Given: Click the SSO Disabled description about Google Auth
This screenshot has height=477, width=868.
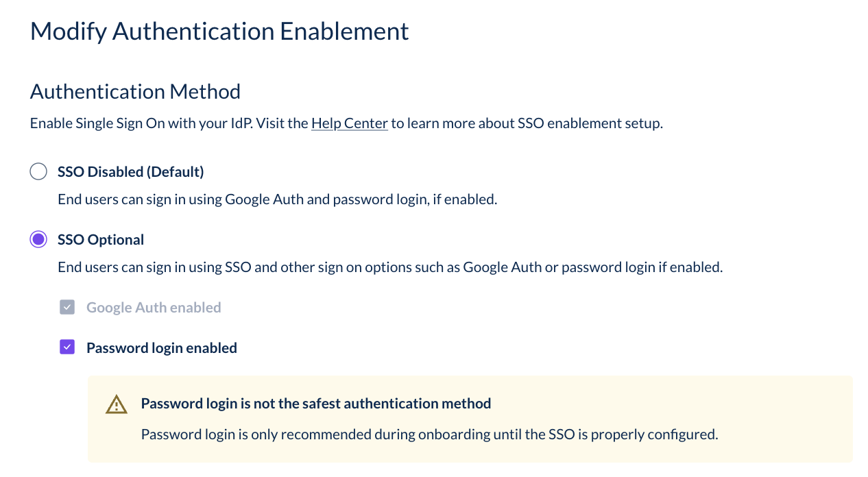Looking at the screenshot, I should click(277, 199).
